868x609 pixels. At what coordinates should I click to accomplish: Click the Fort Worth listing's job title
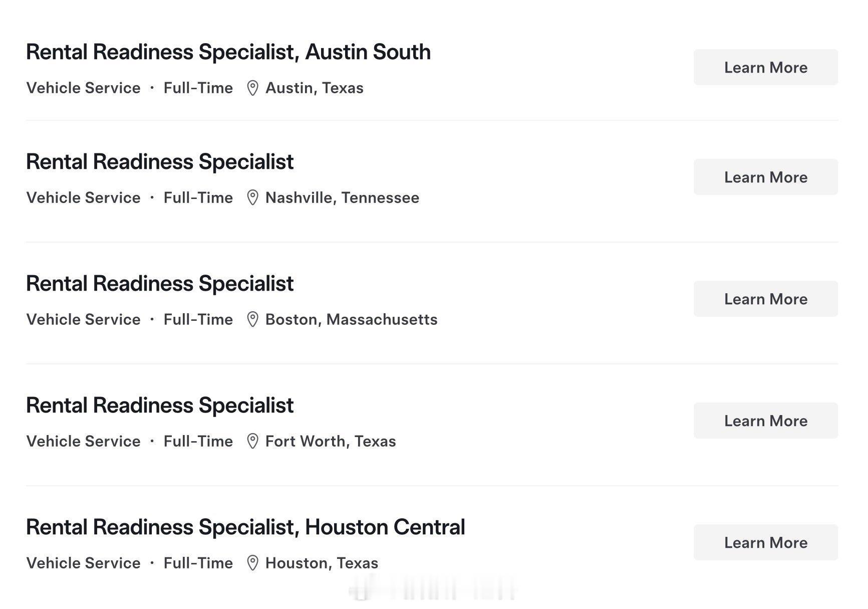pos(159,405)
